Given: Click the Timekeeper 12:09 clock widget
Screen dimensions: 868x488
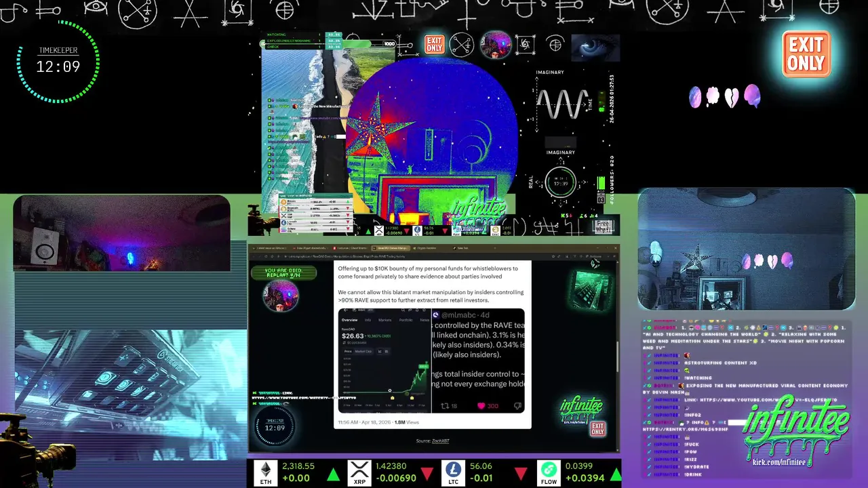Looking at the screenshot, I should pos(58,62).
